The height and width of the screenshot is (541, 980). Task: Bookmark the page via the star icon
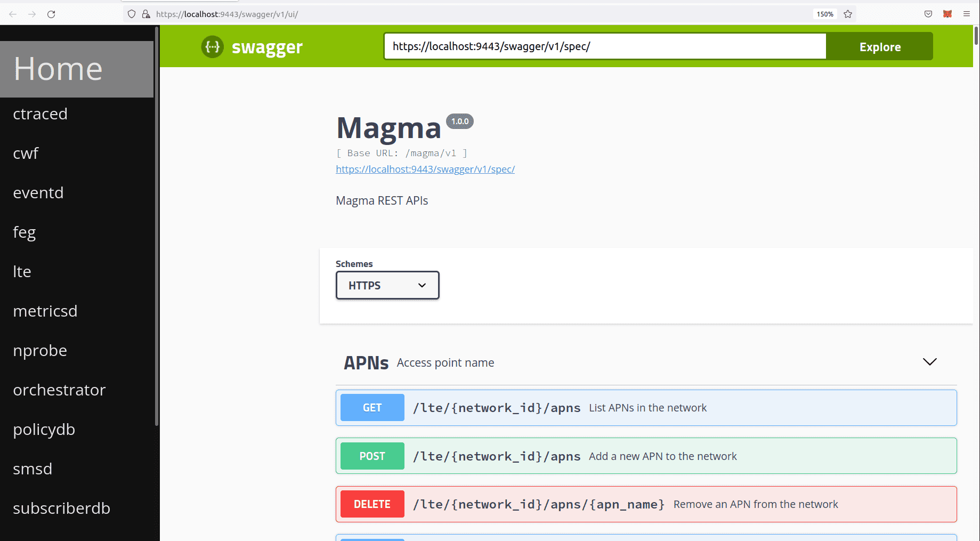[x=847, y=14]
